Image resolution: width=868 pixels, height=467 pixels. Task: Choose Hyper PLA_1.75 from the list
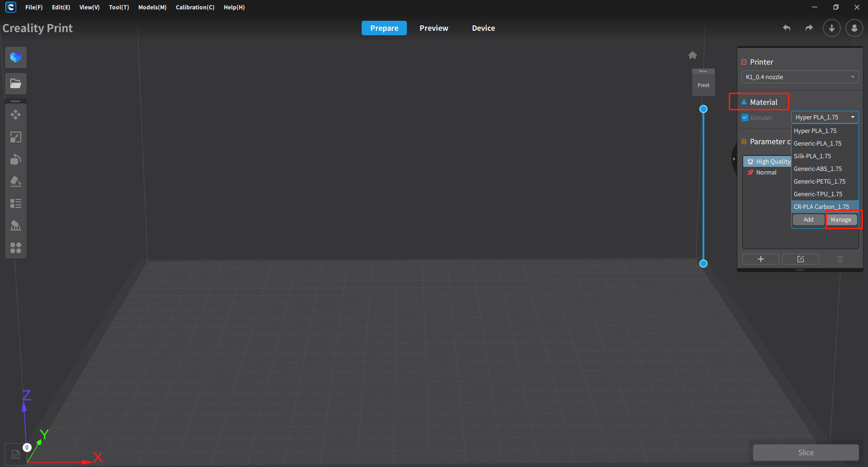(825, 131)
